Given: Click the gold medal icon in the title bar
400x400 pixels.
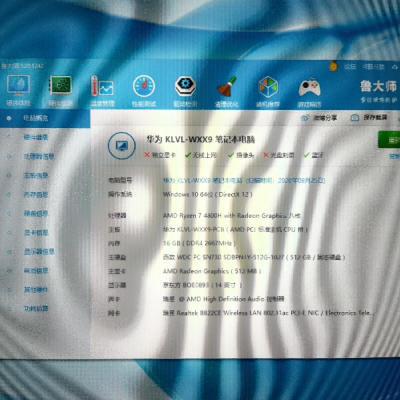Looking at the screenshot, I should tap(333, 66).
